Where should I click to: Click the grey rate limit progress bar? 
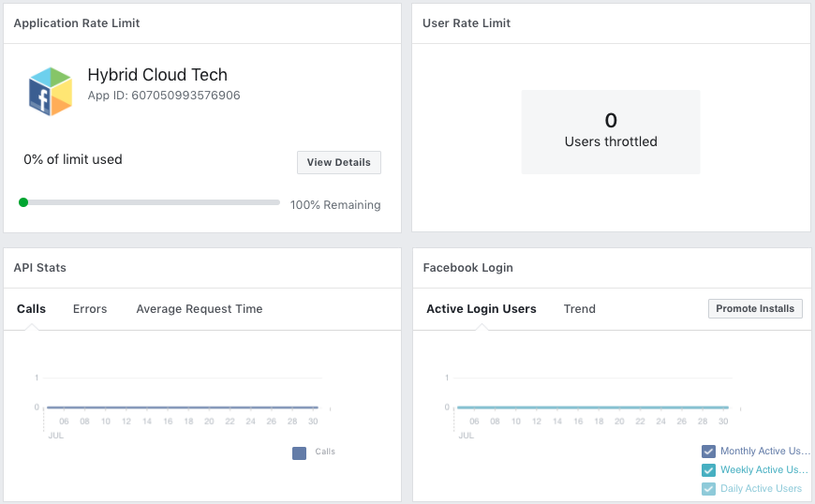point(154,202)
